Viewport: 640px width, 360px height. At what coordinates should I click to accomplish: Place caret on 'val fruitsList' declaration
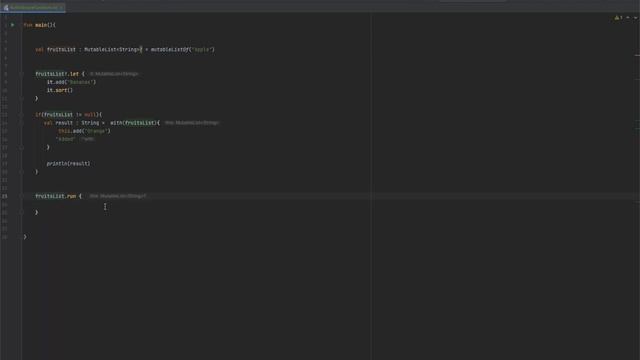point(56,49)
